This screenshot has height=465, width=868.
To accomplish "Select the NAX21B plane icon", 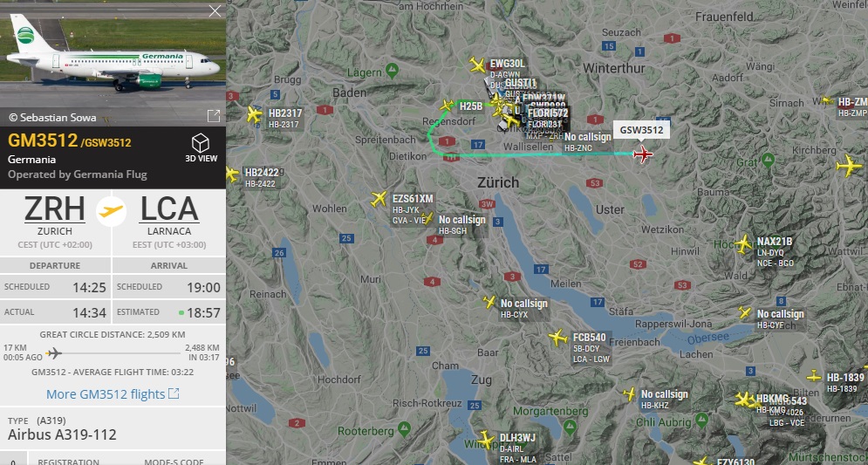I will [x=743, y=243].
